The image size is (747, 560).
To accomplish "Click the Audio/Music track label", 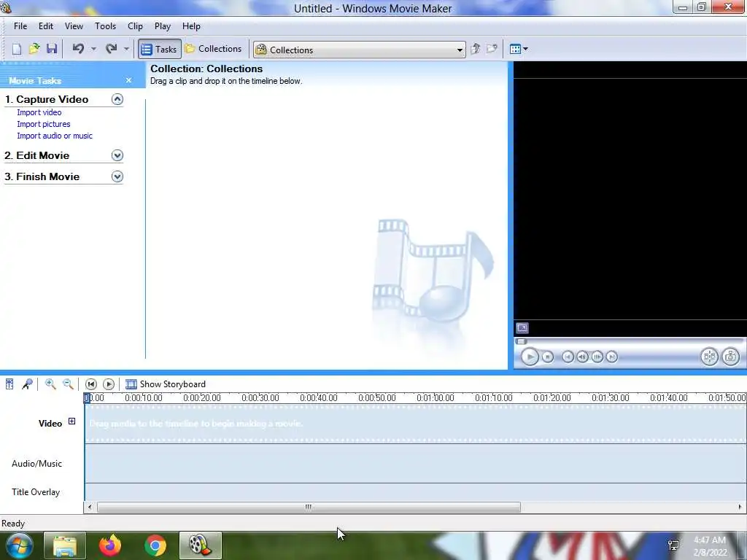I will 36,463.
